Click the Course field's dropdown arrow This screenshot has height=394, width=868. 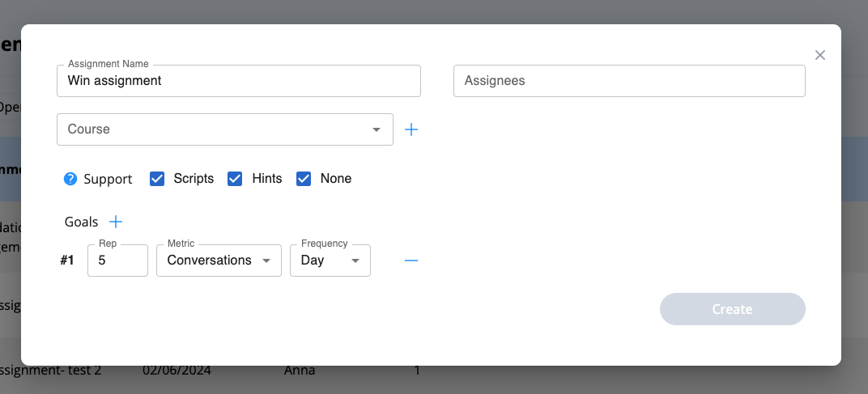pos(377,129)
